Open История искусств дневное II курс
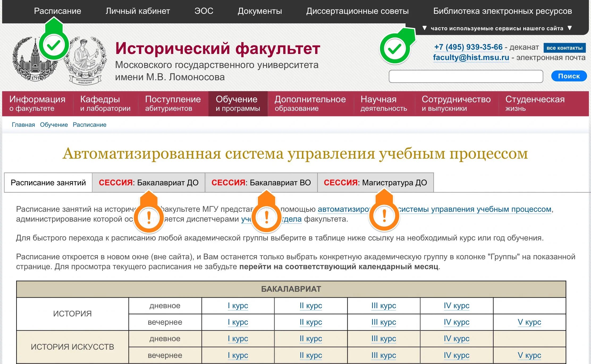The image size is (591, 364). tap(311, 339)
